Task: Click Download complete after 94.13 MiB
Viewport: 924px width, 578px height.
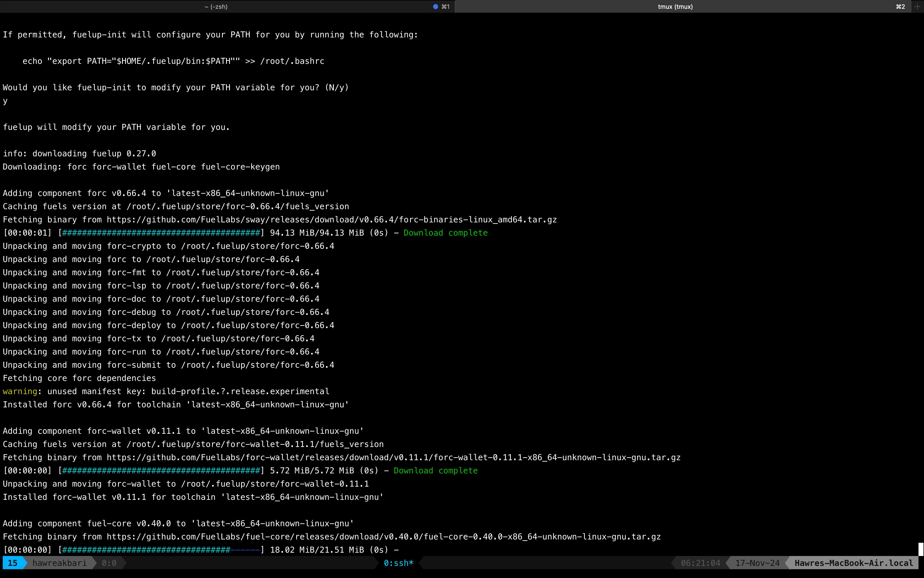Action: pyautogui.click(x=446, y=233)
